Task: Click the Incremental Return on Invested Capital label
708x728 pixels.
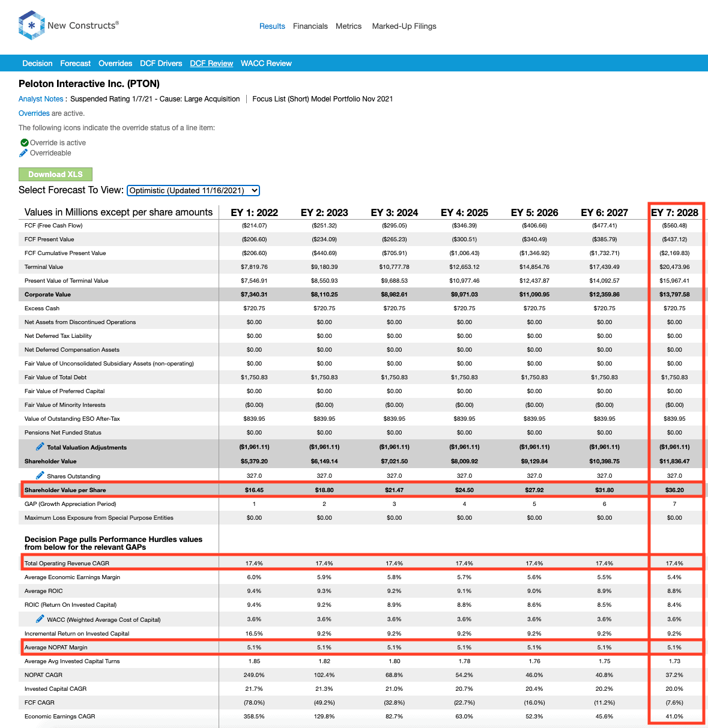Action: [77, 634]
